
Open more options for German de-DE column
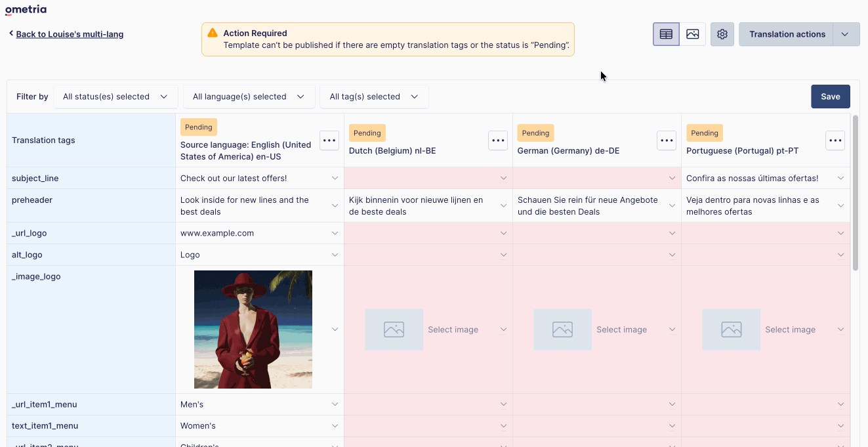click(x=667, y=140)
